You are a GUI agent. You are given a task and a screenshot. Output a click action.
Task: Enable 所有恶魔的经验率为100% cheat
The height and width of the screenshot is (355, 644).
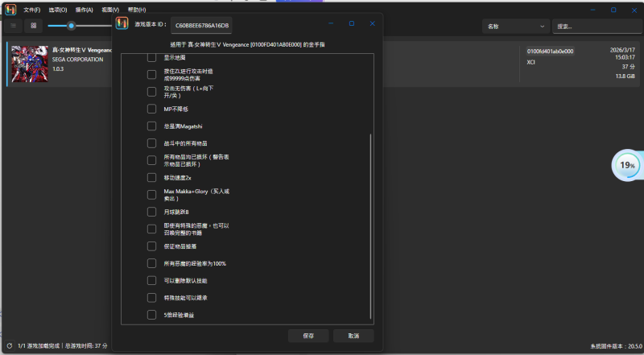pos(151,263)
